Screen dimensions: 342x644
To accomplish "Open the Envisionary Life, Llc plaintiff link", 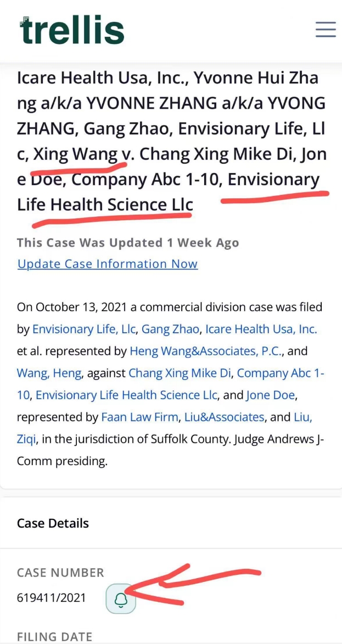I will pos(85,329).
